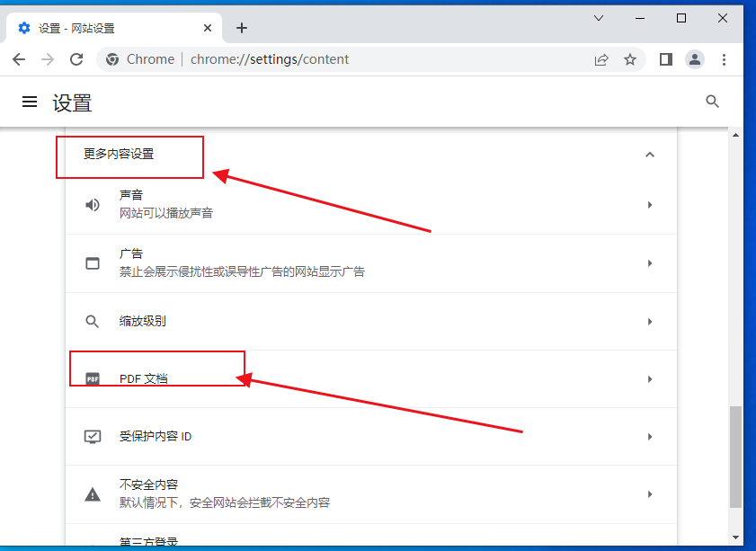Select the 设置 - 网站设置 tab

pyautogui.click(x=114, y=28)
